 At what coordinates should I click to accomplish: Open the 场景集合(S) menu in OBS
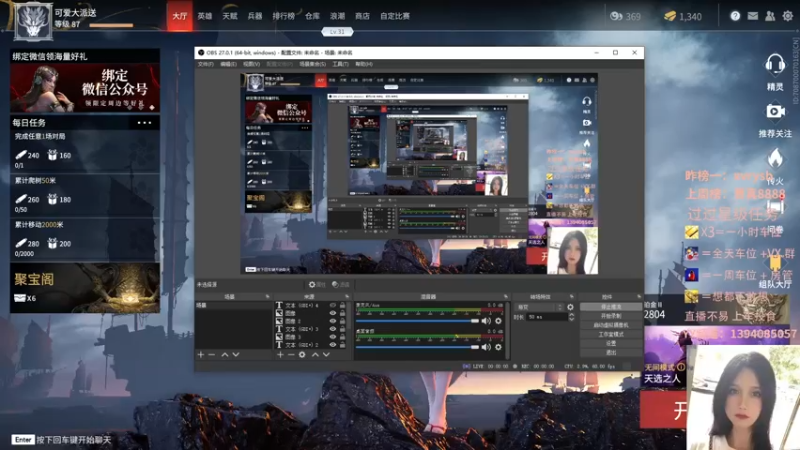coord(312,64)
